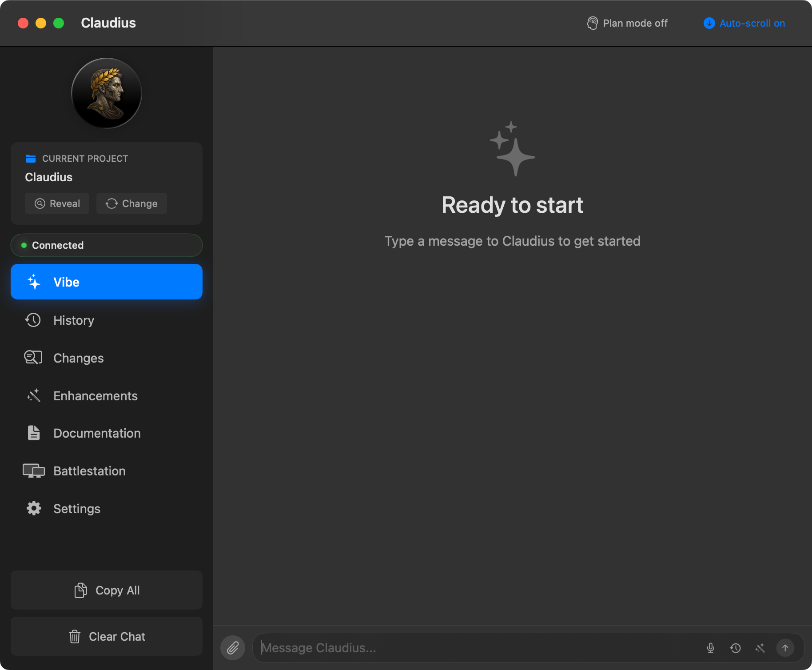Open History via the clock icon

point(33,320)
